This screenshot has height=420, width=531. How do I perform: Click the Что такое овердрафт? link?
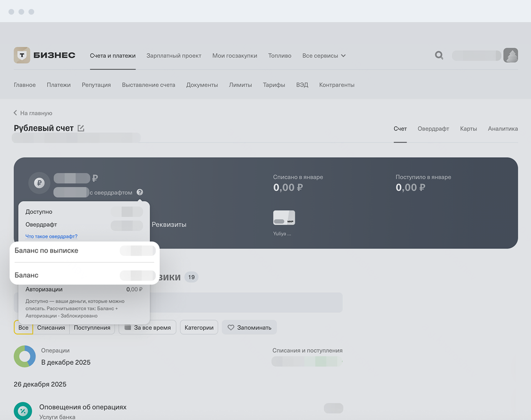tap(51, 236)
